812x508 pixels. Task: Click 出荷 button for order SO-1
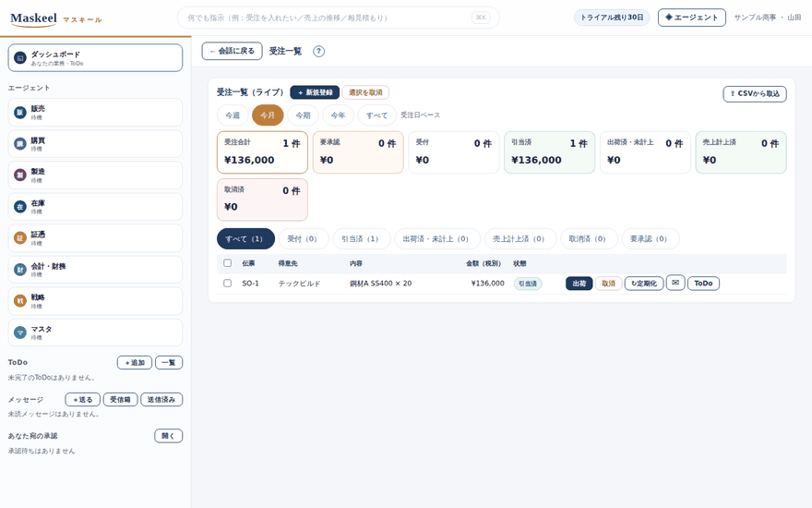[579, 284]
